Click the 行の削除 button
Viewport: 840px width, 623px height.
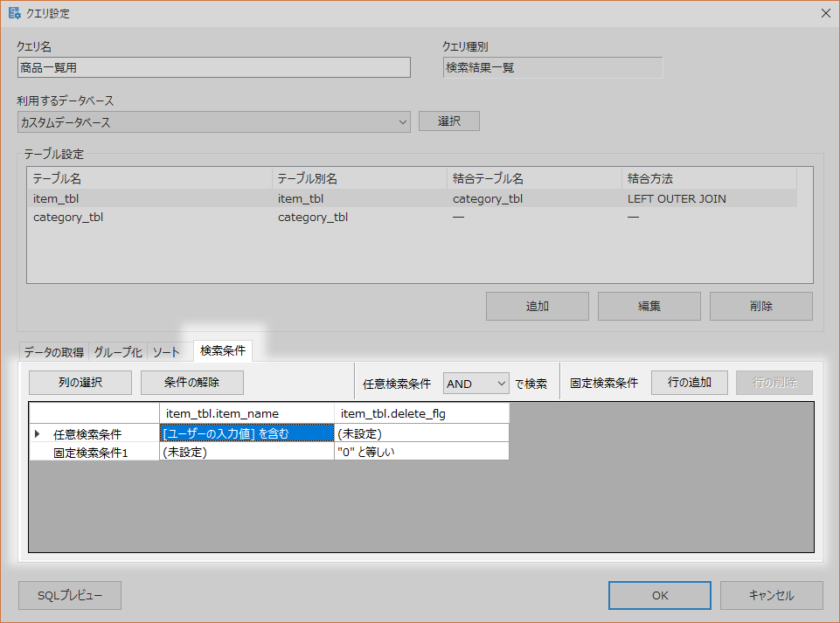click(774, 383)
